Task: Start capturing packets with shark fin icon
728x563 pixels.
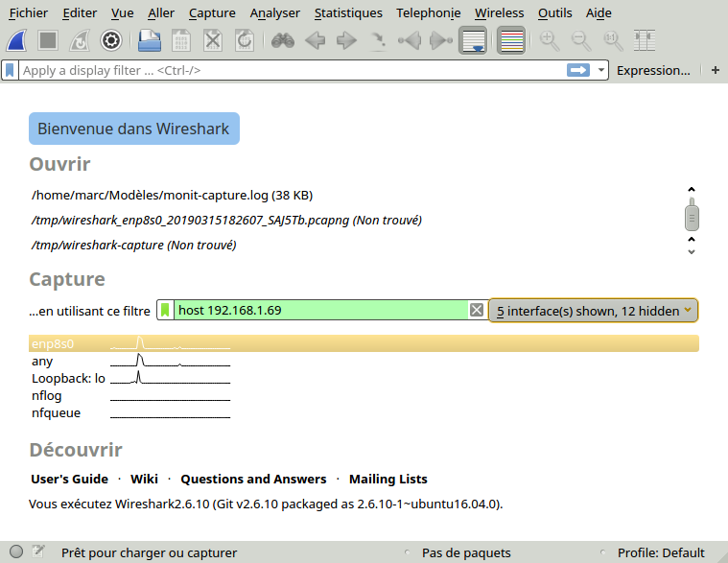Action: click(16, 40)
